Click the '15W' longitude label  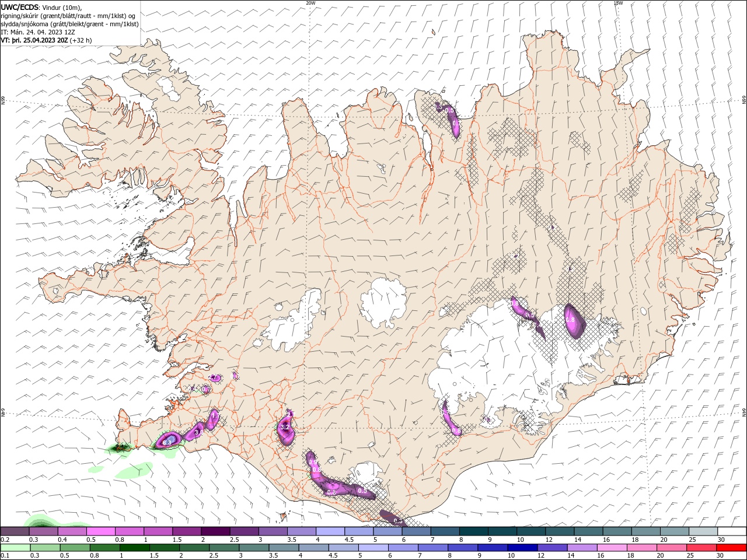point(618,3)
